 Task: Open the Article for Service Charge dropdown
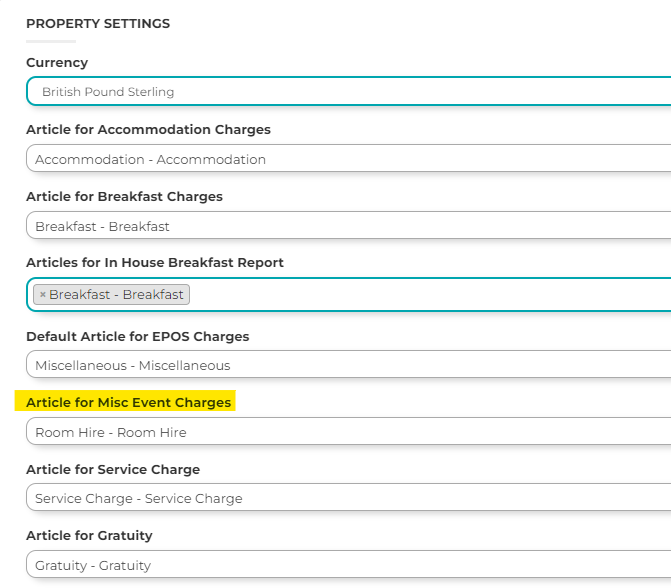(x=349, y=498)
